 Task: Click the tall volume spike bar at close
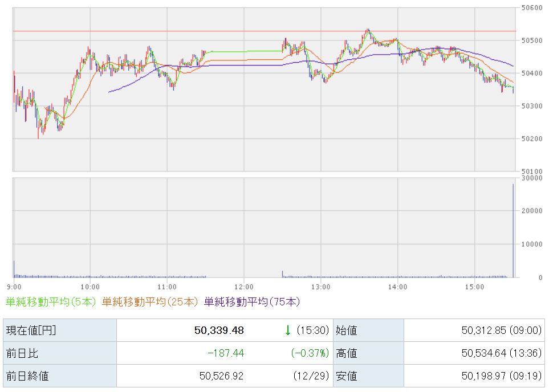click(513, 234)
